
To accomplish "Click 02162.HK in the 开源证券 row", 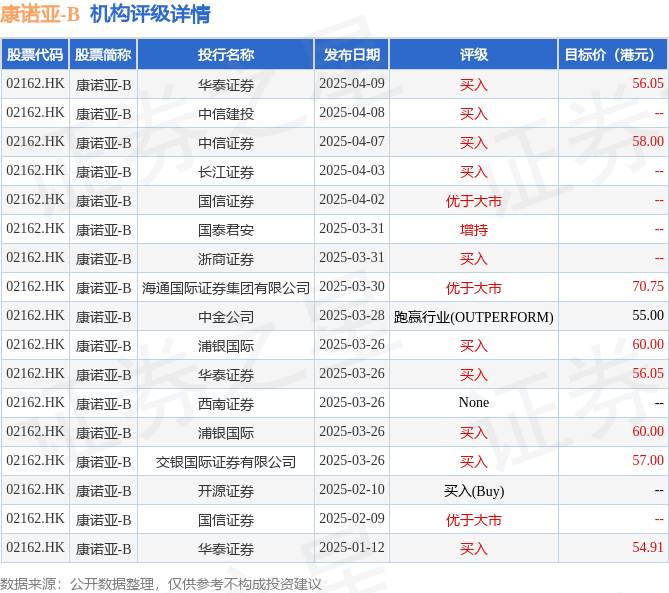I will pyautogui.click(x=35, y=490).
